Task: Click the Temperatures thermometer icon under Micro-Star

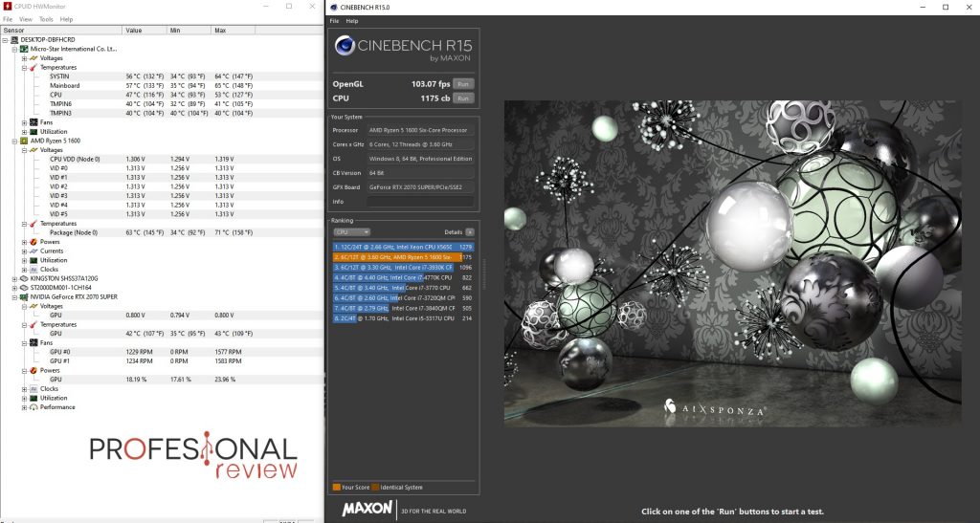Action: [33, 67]
